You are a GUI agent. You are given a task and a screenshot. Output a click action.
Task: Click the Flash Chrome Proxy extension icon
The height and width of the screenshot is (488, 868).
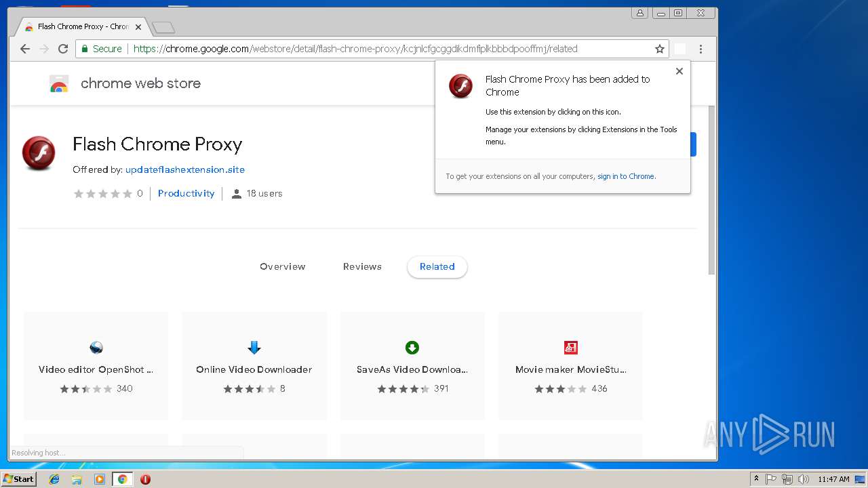39,152
